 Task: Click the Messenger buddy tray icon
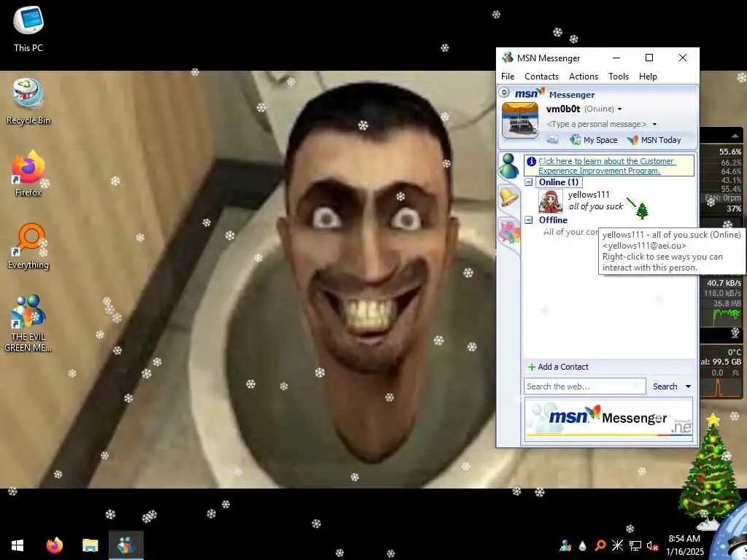pos(565,545)
